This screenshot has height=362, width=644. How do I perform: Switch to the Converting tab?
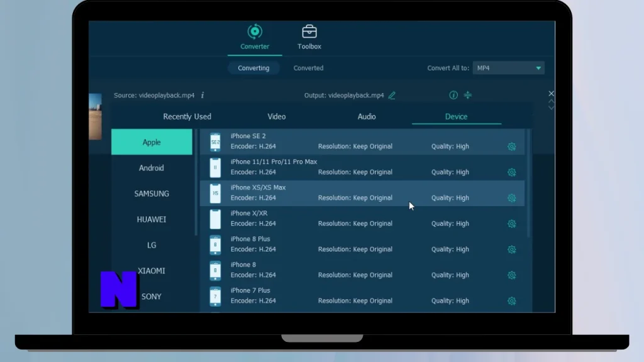(253, 68)
